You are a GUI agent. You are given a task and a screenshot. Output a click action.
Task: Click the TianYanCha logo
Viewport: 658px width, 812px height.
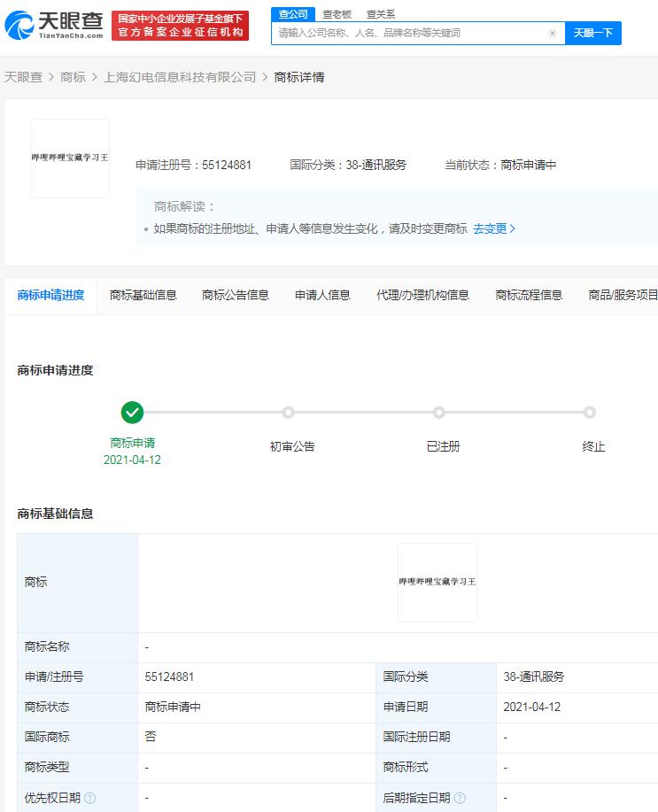point(54,25)
